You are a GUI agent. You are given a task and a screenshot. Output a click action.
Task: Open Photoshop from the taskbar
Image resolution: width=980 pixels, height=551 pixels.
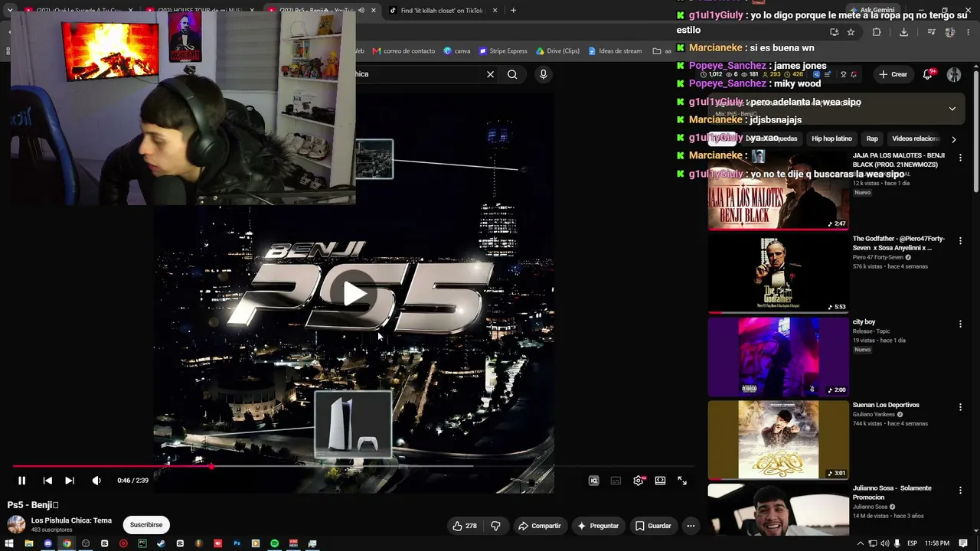point(237,543)
